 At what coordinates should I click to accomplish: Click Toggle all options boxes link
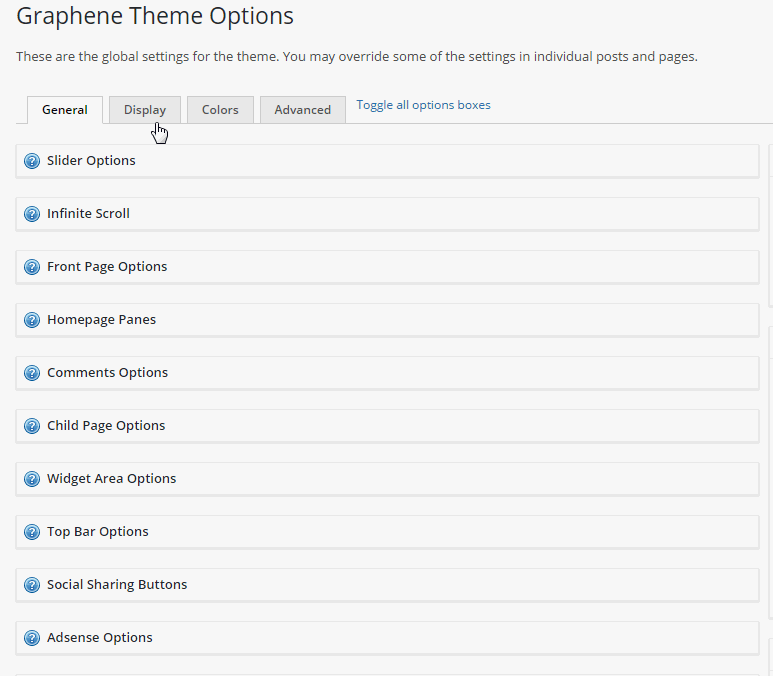click(423, 105)
